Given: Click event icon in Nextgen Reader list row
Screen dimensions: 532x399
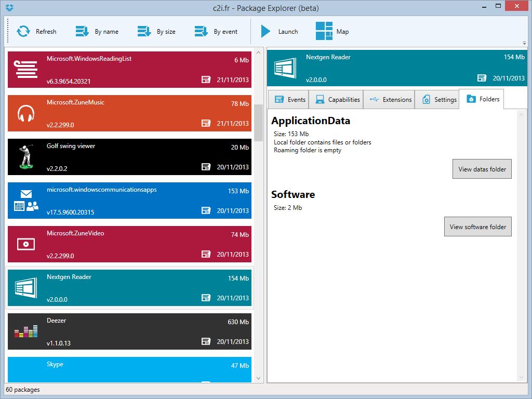Looking at the screenshot, I should click(x=206, y=298).
